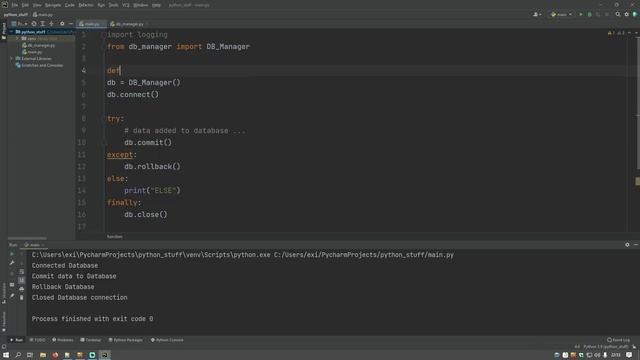Toggle the Project side tool window button
This screenshot has height=360, width=640.
(x=4, y=31)
